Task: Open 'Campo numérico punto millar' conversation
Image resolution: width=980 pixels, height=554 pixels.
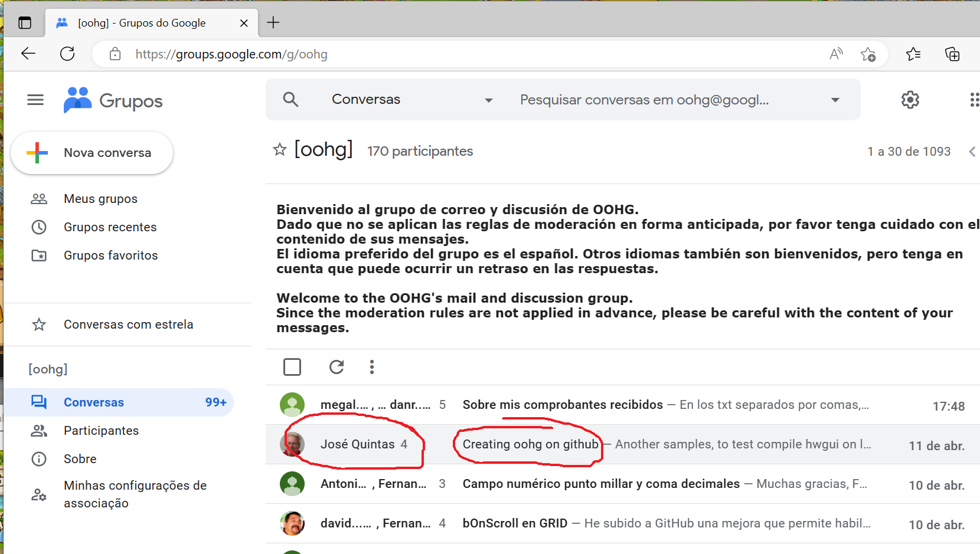Action: point(601,484)
